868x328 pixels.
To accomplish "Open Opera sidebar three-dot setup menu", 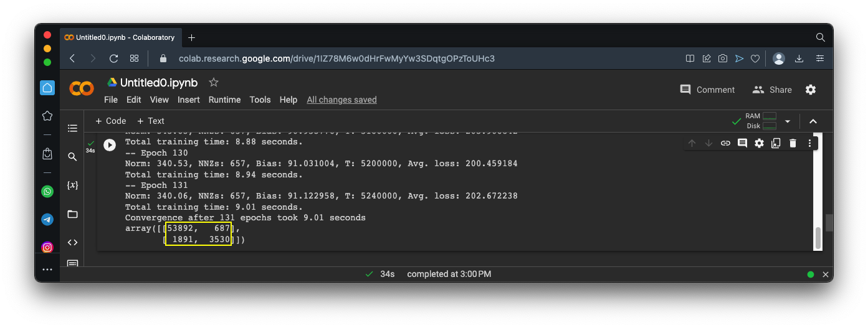I will coord(47,269).
